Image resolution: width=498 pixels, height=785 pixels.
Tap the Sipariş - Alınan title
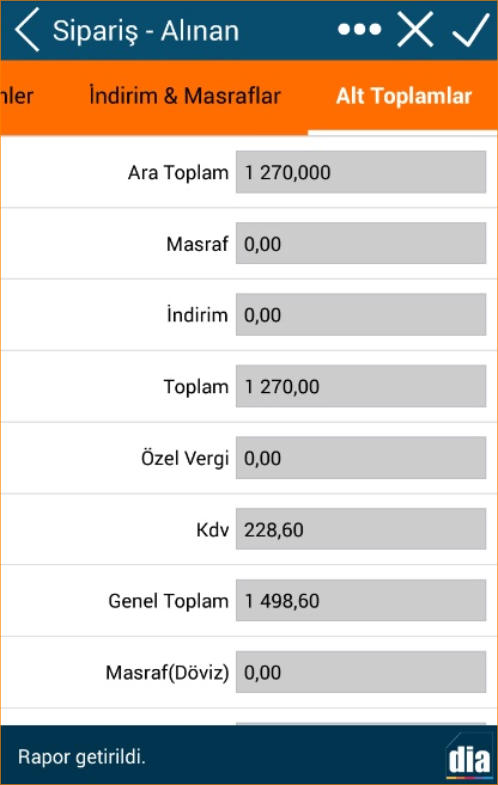(x=146, y=31)
